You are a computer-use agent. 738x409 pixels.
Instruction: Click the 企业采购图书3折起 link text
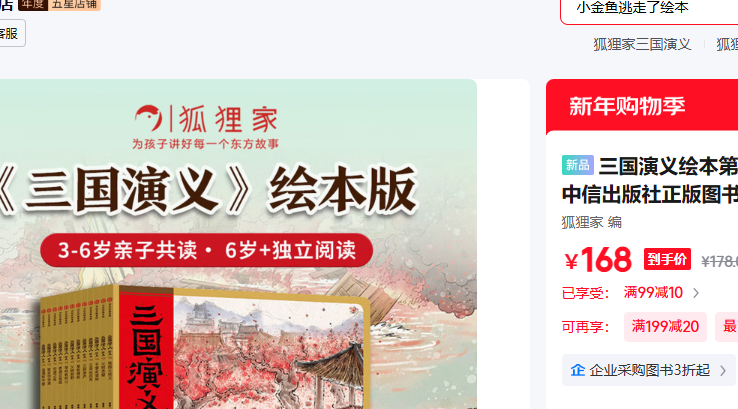click(x=650, y=370)
